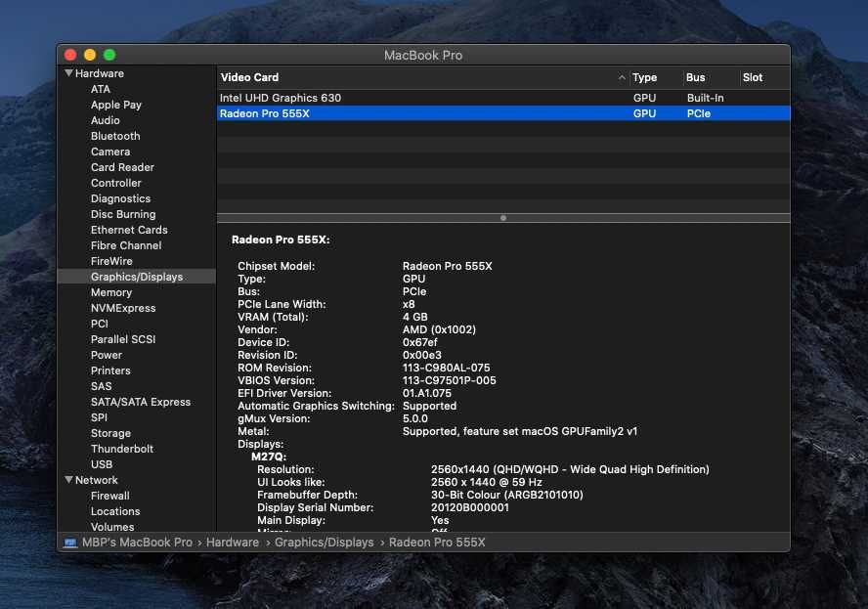The image size is (868, 609).
Task: Show Power information
Action: coord(107,355)
